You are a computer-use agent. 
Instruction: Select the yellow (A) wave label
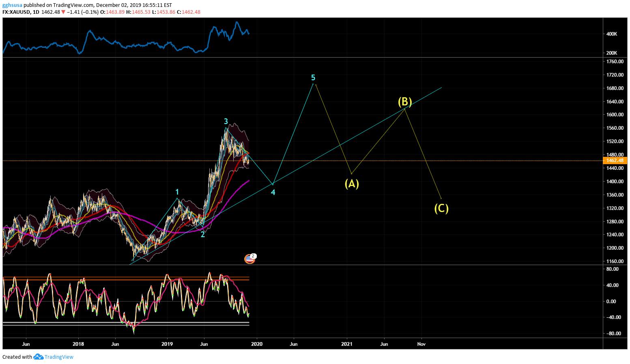[x=352, y=184]
